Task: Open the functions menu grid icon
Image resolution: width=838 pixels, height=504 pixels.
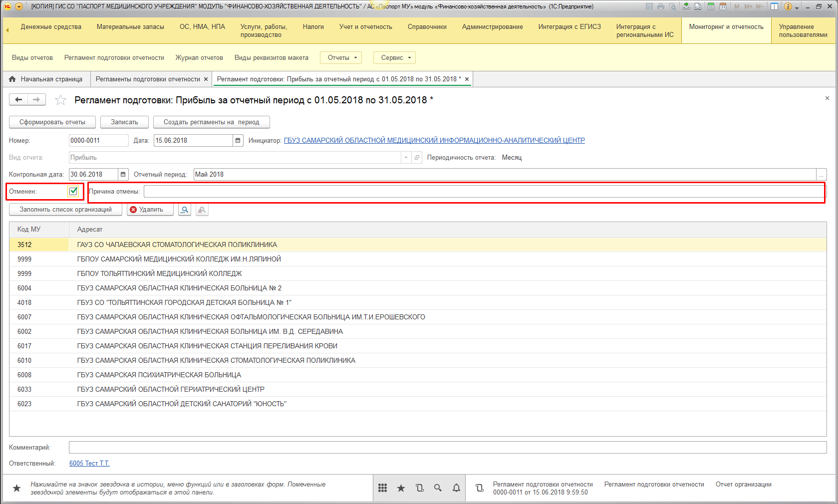Action: pyautogui.click(x=382, y=488)
